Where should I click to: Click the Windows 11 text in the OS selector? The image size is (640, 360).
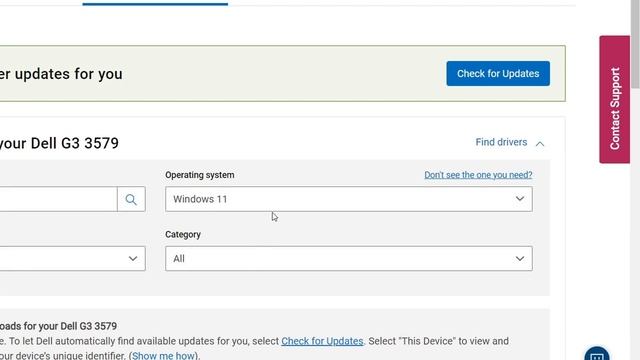(200, 199)
